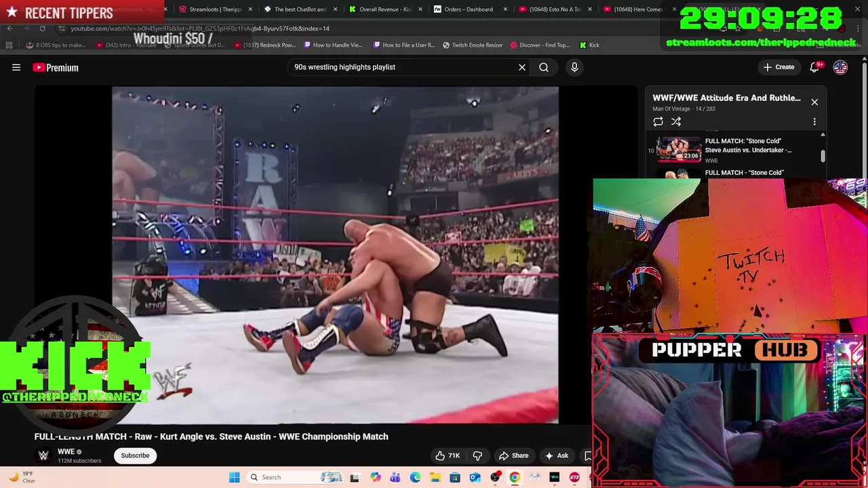Like the video with thumbs up
Screen dimensions: 868x488
(448, 455)
